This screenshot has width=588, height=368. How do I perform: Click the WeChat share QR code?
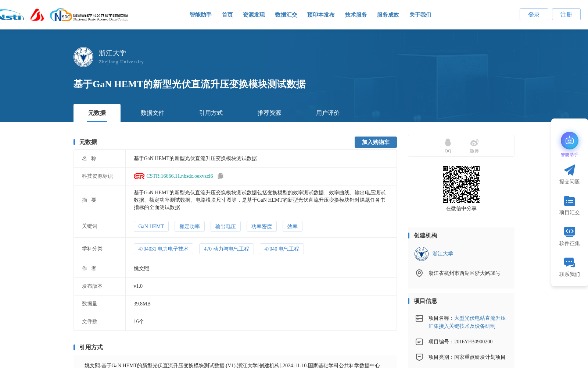461,184
